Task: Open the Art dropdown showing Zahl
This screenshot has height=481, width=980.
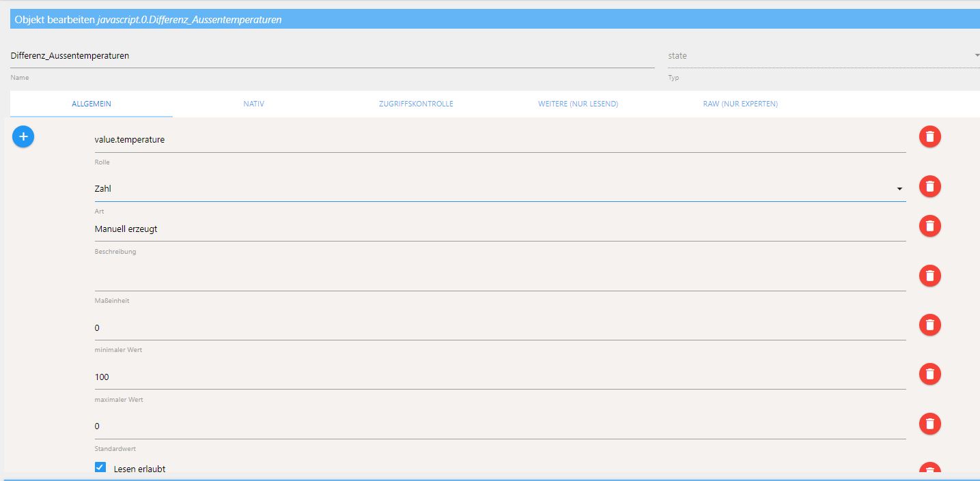Action: 500,188
